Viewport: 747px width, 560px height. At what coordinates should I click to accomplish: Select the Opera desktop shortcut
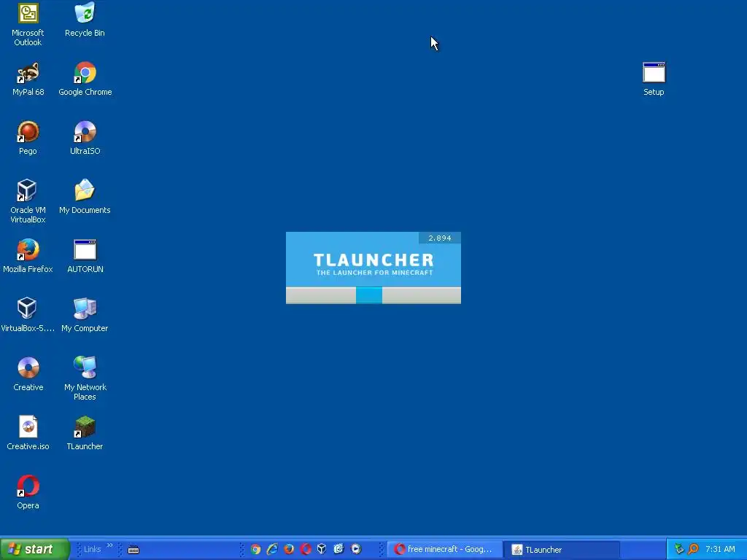click(28, 492)
